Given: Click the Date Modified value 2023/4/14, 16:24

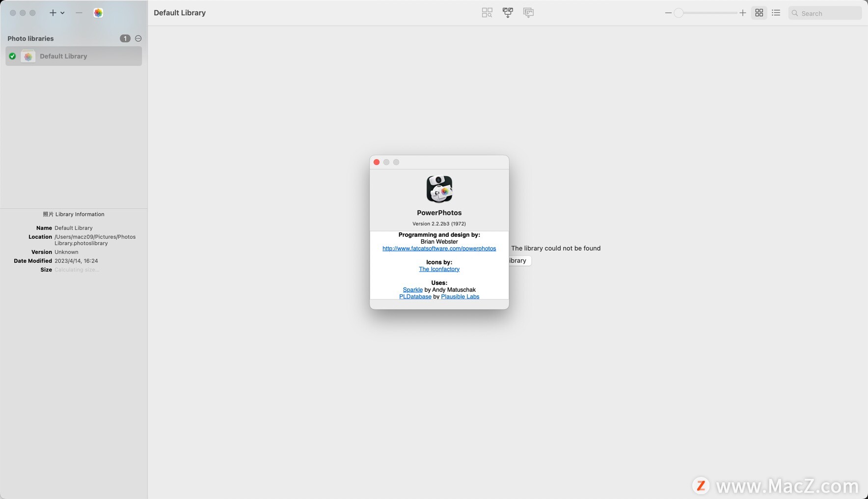Looking at the screenshot, I should (76, 261).
